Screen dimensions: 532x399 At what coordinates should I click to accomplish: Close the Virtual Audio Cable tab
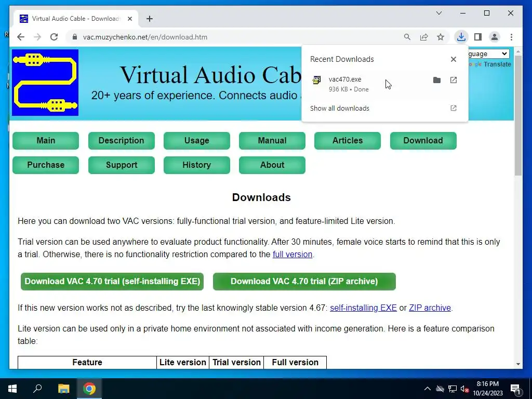tap(129, 19)
